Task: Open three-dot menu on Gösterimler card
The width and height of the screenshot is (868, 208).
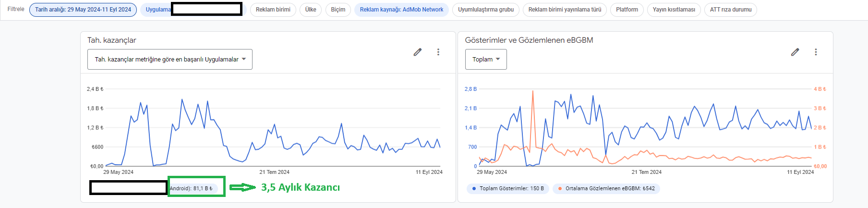Action: [816, 52]
